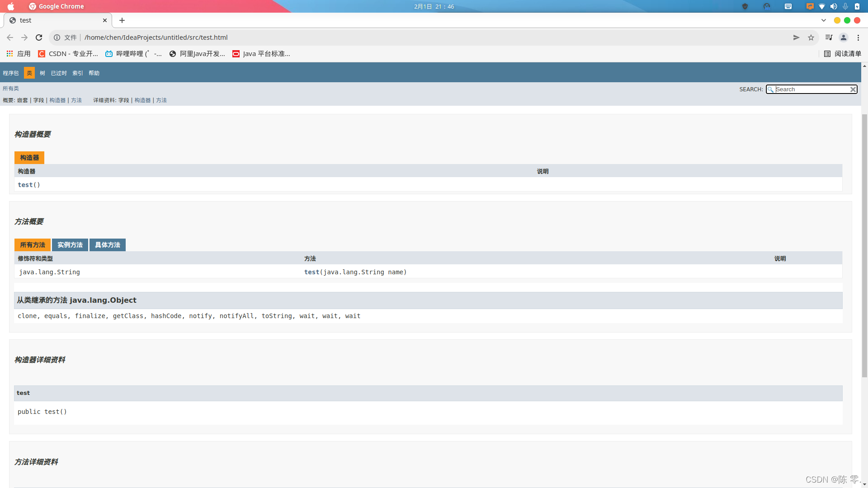868x488 pixels.
Task: Click the volume icon in system bar
Action: pyautogui.click(x=834, y=6)
